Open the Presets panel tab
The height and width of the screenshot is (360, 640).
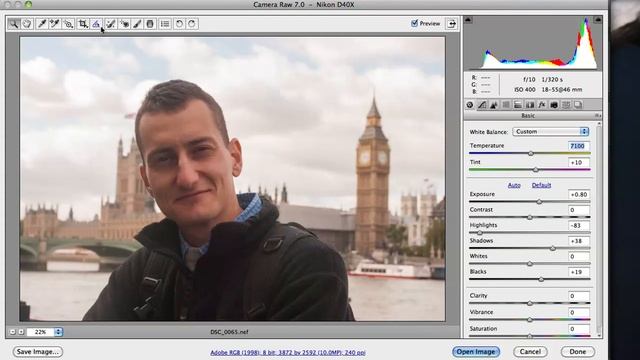(x=566, y=105)
